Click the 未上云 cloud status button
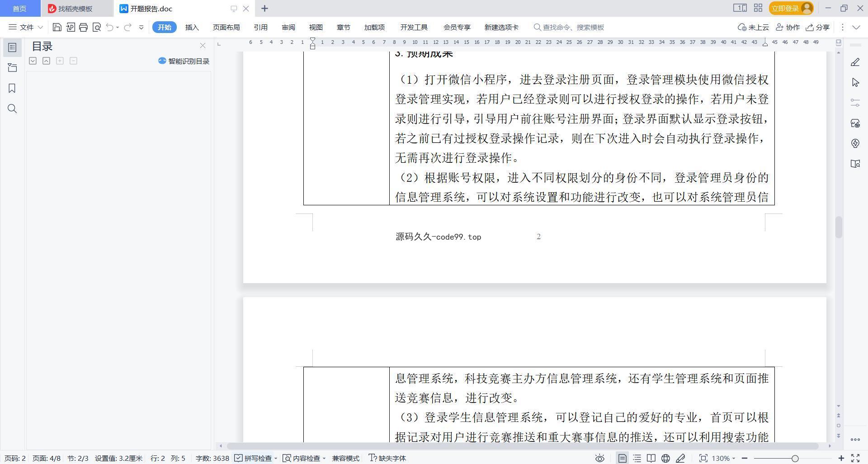The height and width of the screenshot is (464, 868). [753, 27]
